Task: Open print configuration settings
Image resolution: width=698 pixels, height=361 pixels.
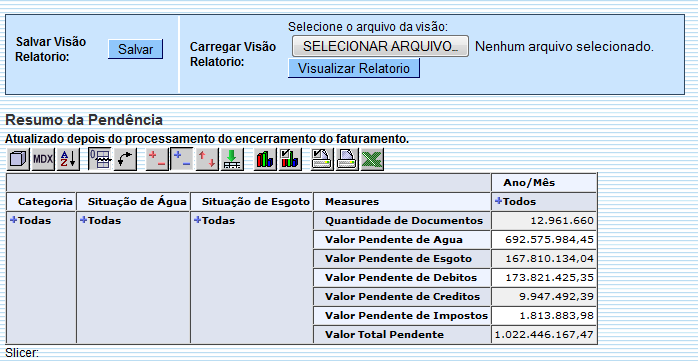Action: [322, 159]
